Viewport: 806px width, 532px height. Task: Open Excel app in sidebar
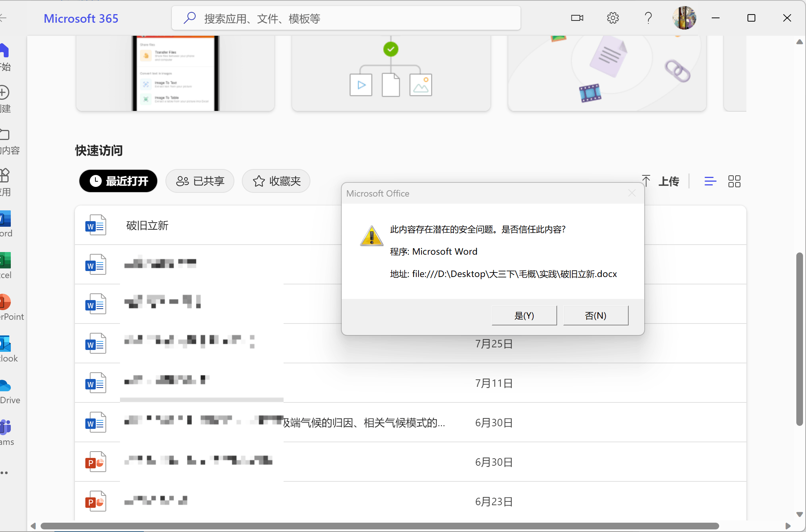pyautogui.click(x=6, y=261)
